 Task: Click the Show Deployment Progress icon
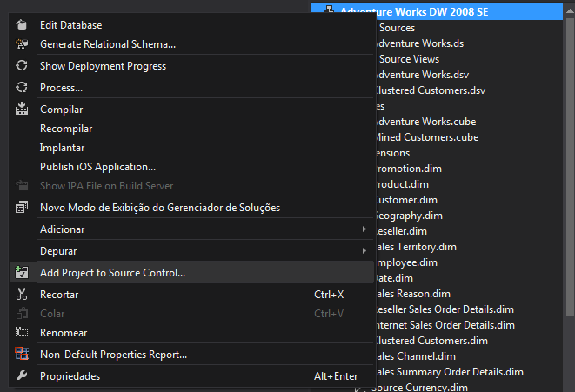[22, 66]
